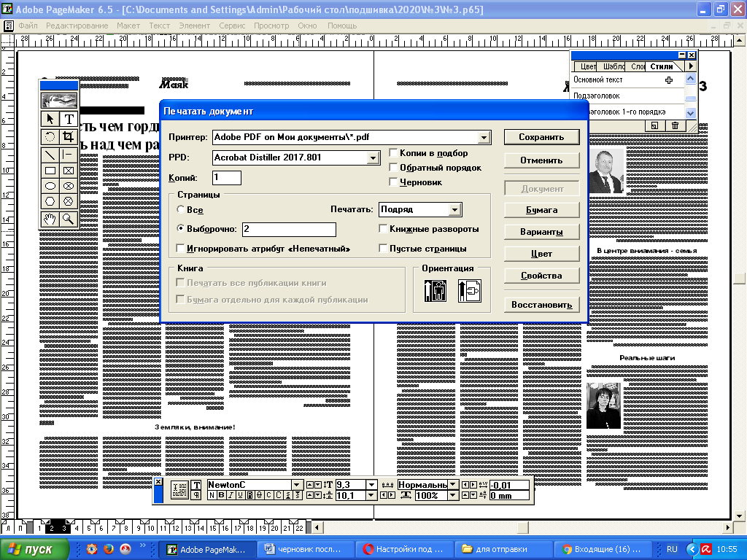Toggle Bold style in control palette
The height and width of the screenshot is (560, 747).
[x=222, y=495]
